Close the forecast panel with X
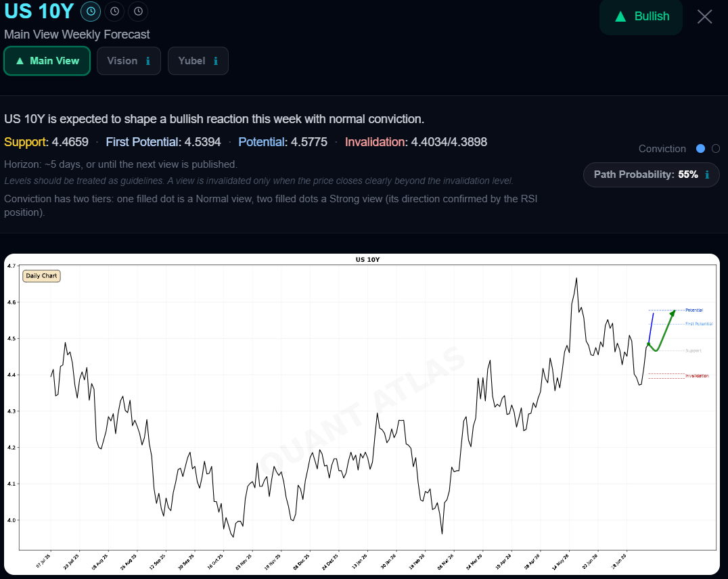Viewport: 728px width, 579px height. pos(704,17)
